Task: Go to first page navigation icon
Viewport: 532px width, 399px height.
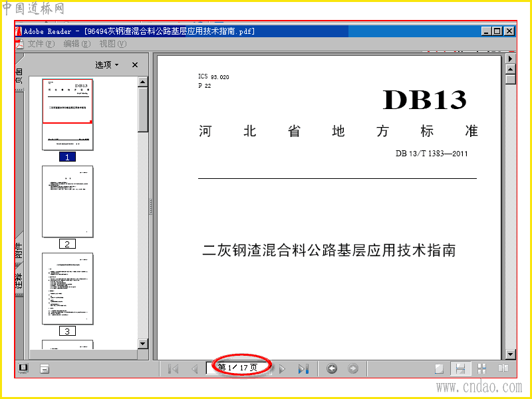Action: pyautogui.click(x=174, y=369)
